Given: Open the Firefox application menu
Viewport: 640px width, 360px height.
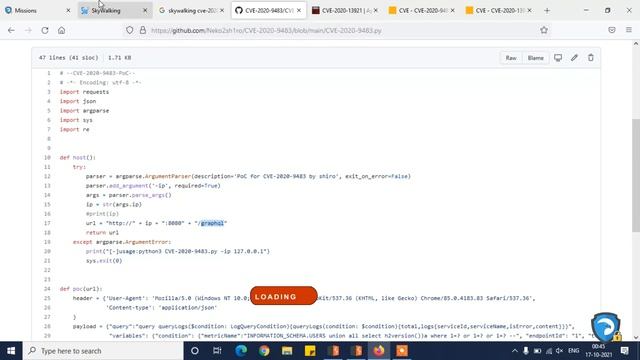Looking at the screenshot, I should (x=629, y=30).
